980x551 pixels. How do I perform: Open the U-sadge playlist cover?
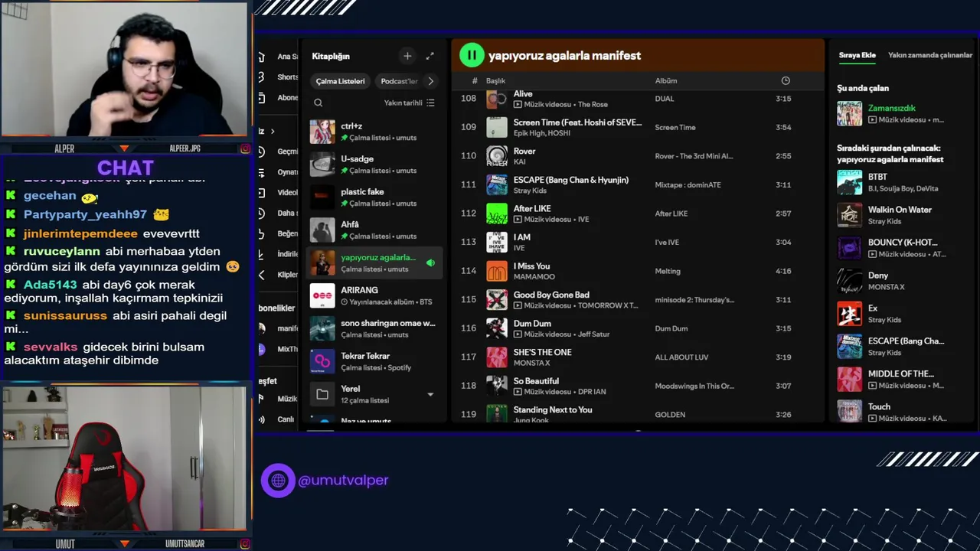(322, 165)
